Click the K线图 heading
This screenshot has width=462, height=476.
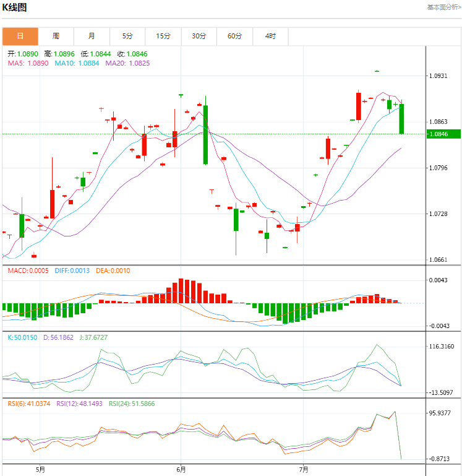tap(14, 7)
